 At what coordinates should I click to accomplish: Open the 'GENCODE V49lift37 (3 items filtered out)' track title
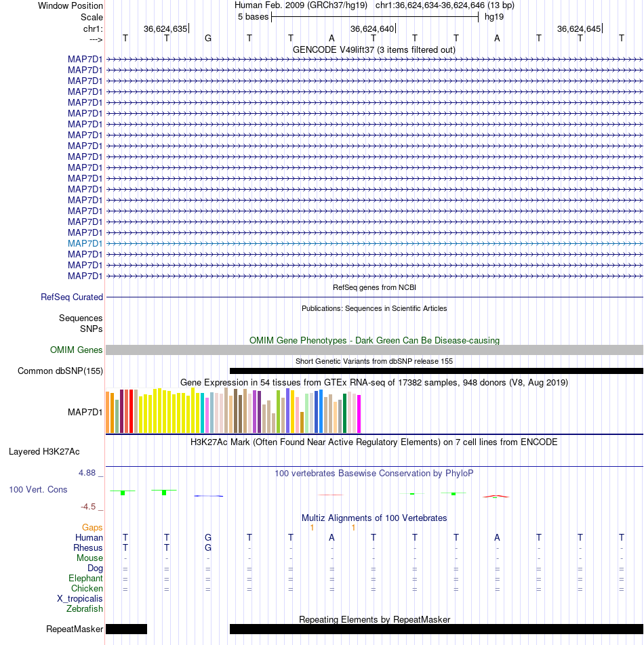point(374,49)
